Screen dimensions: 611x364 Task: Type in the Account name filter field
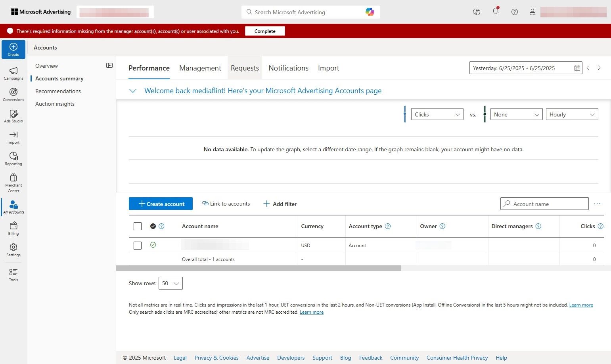click(x=544, y=204)
